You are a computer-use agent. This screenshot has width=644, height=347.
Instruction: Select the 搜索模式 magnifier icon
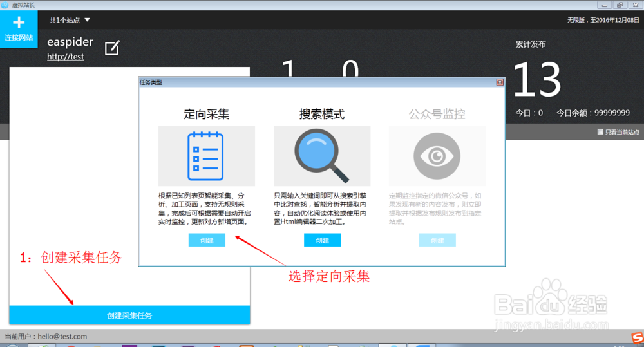[x=322, y=156]
